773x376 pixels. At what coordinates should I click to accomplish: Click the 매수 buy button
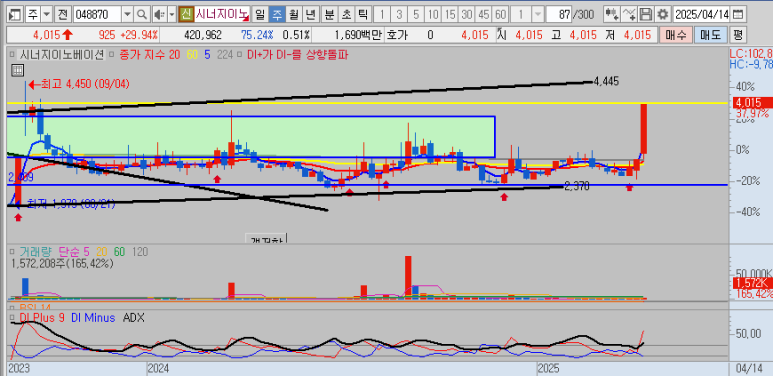pos(675,35)
